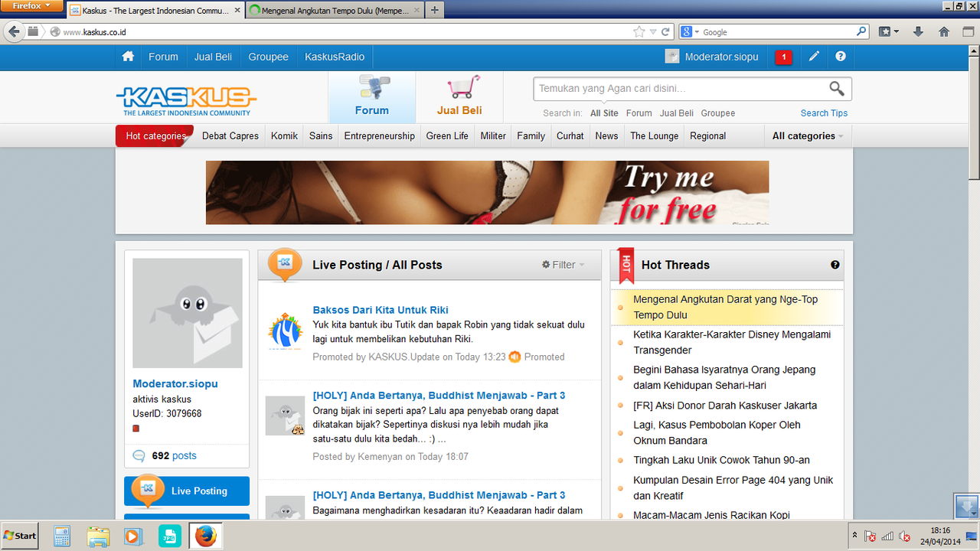
Task: Open Google search engine selector dropdown
Action: (690, 32)
